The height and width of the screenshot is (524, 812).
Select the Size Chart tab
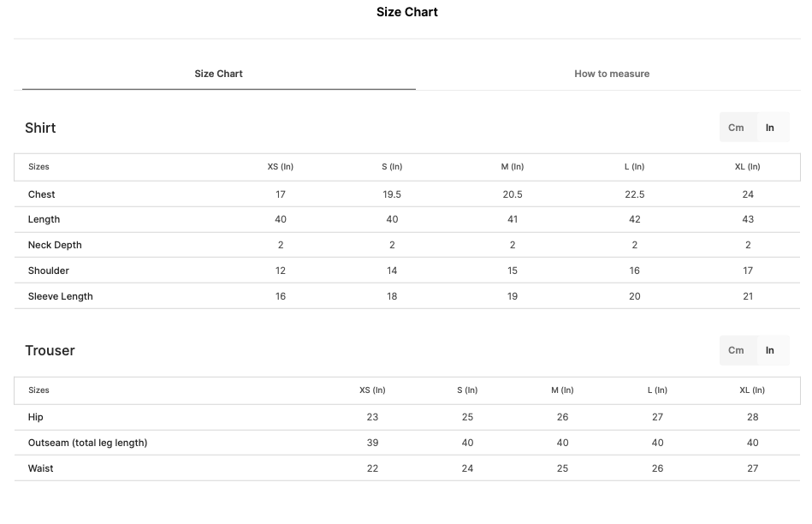click(x=218, y=74)
